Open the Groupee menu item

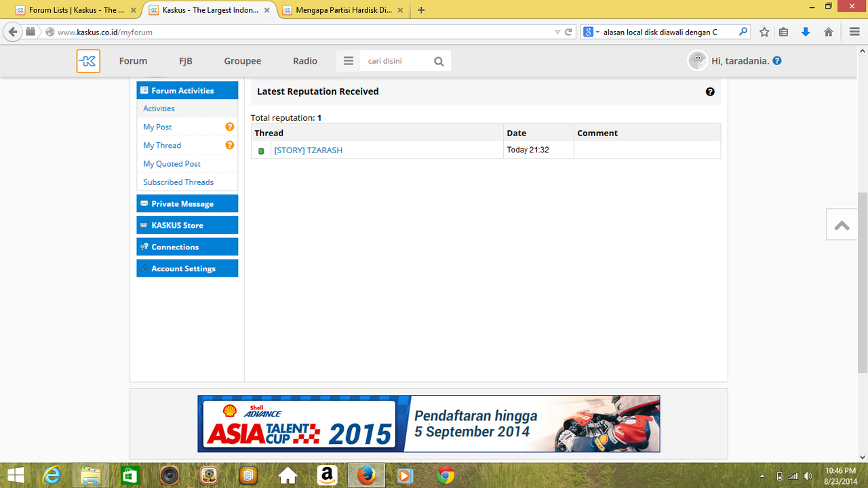[x=243, y=61]
